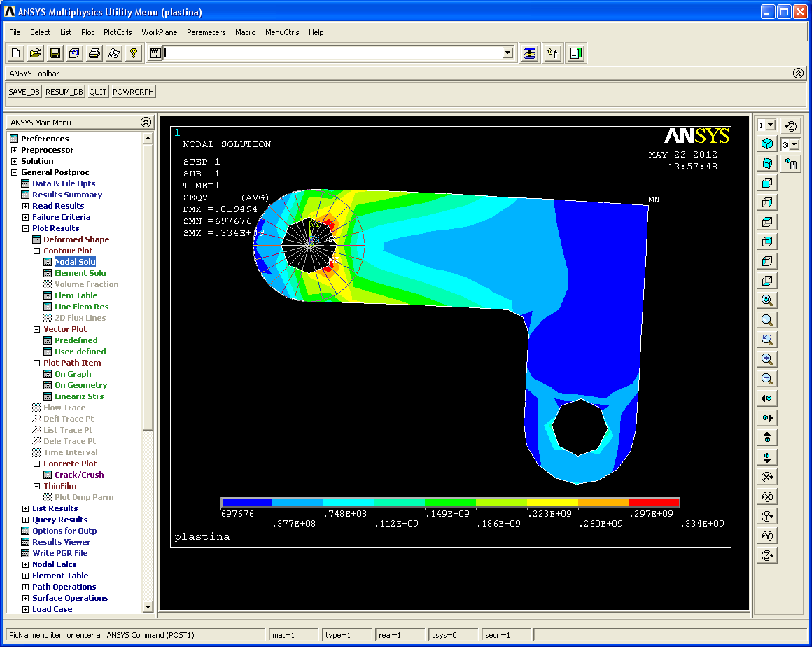This screenshot has height=647, width=812.
Task: Click the printer Image Capture icon
Action: pos(94,53)
